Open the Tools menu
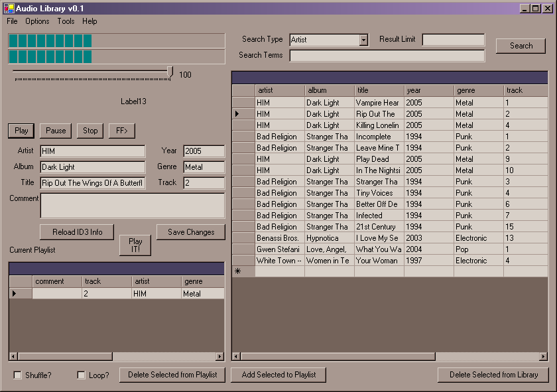This screenshot has width=557, height=392. click(x=66, y=21)
